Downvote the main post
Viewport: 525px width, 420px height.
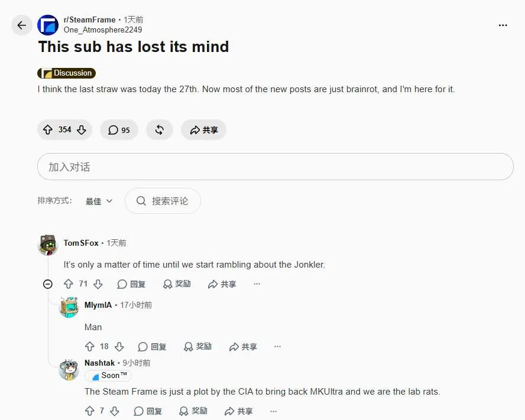pyautogui.click(x=82, y=130)
